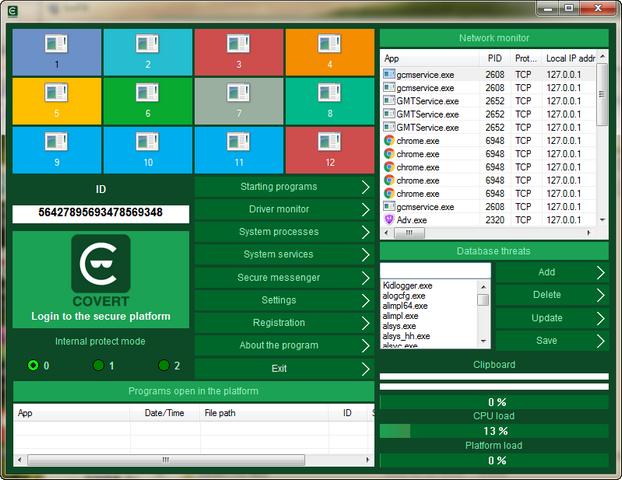Show About the program
The width and height of the screenshot is (622, 480).
(x=284, y=345)
